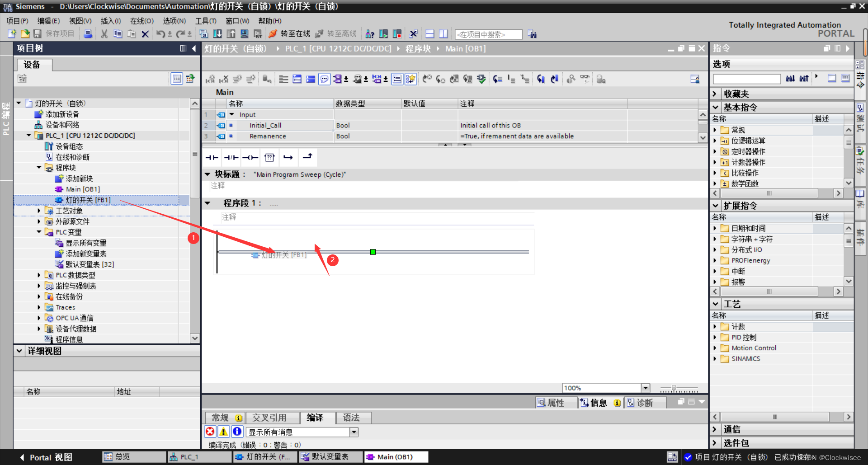Select the Initial_Call row in interface table
The width and height of the screenshot is (868, 465).
click(450, 125)
